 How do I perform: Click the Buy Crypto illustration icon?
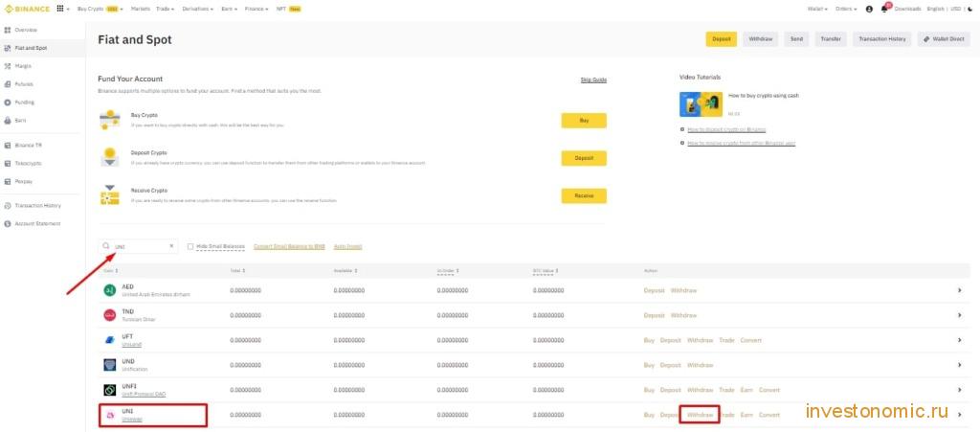point(109,120)
